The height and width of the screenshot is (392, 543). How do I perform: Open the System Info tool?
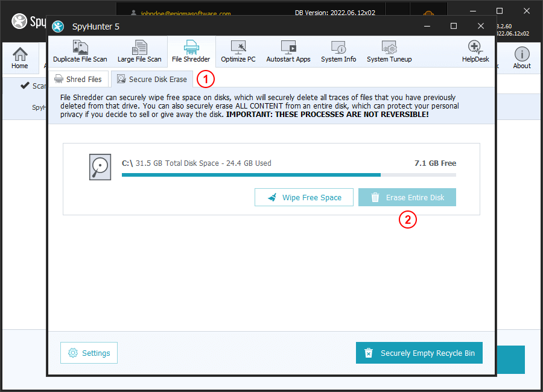coord(338,52)
